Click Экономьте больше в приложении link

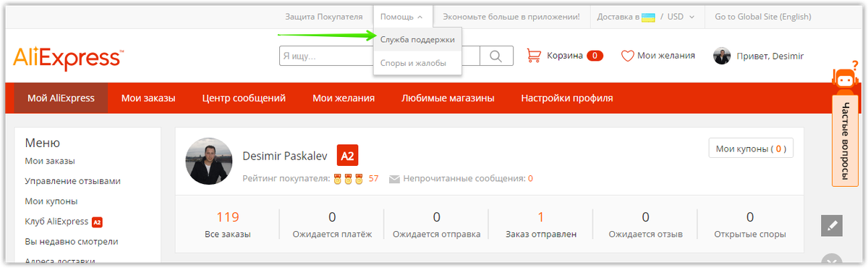(511, 17)
